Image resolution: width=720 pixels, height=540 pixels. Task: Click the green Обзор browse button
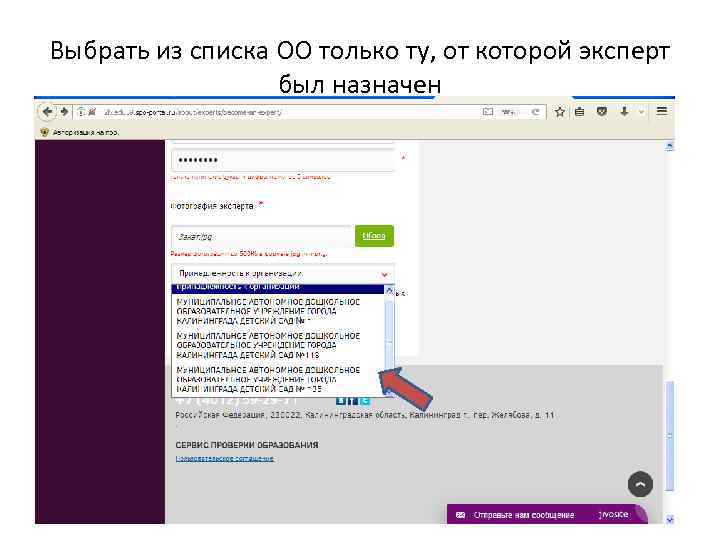click(374, 236)
